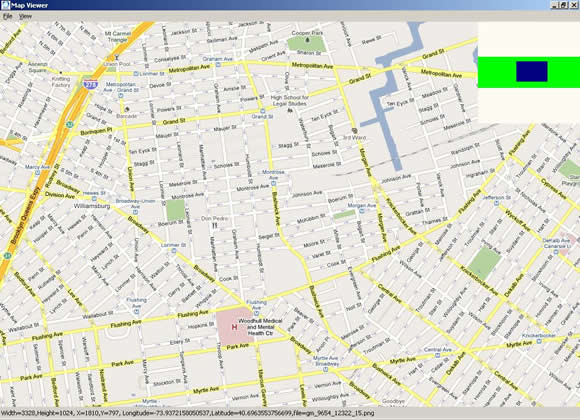Viewport: 580px width, 420px height.
Task: Click the Lorimer St station icon on Broadway
Action: pos(173,251)
